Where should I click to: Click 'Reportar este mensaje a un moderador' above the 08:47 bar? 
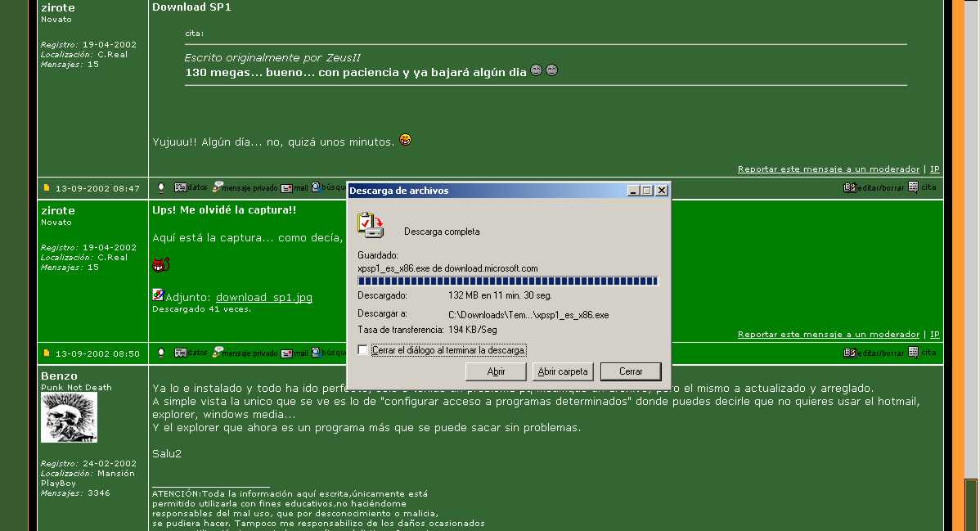tap(828, 169)
